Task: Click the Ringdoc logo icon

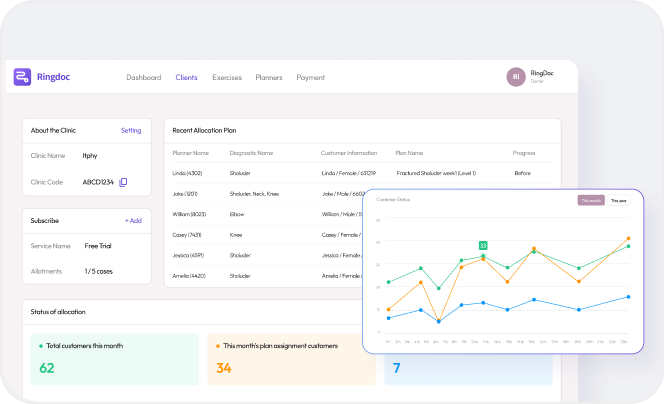Action: (22, 77)
